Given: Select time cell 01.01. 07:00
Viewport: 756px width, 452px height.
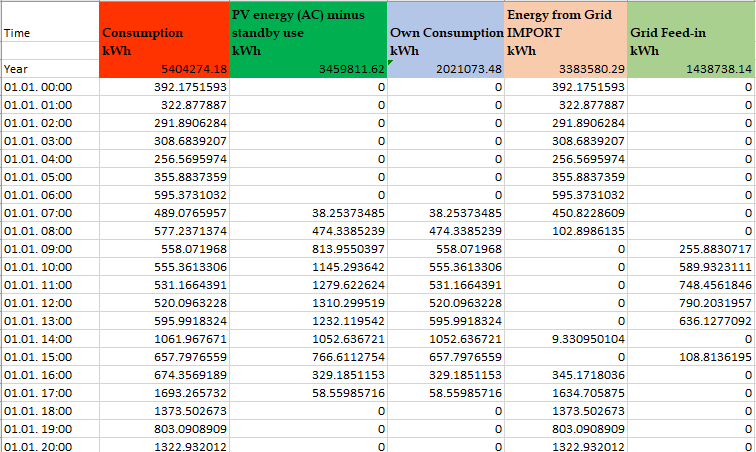Looking at the screenshot, I should click(x=50, y=213).
